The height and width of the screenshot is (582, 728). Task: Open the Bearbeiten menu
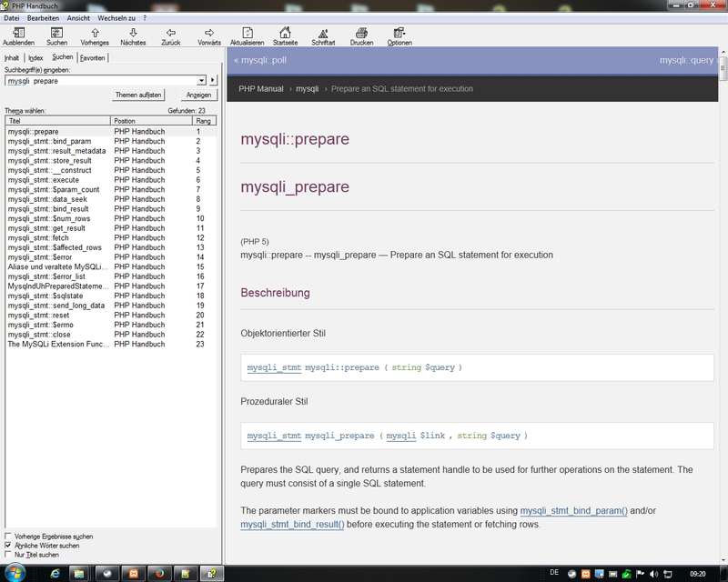44,17
